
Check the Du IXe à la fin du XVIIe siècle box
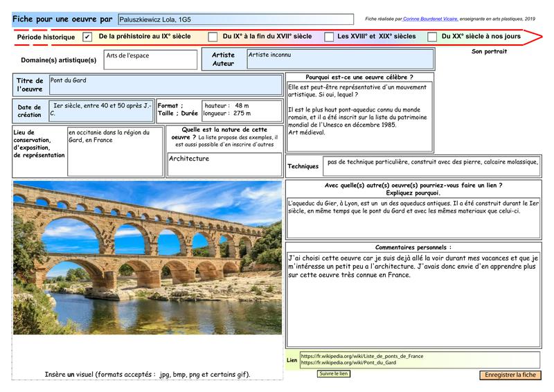click(x=213, y=37)
